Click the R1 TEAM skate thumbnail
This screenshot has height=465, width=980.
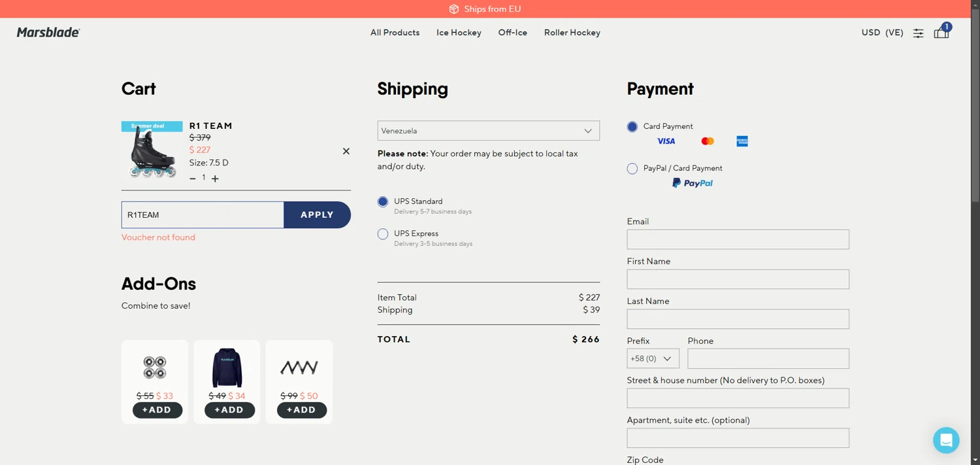(152, 150)
